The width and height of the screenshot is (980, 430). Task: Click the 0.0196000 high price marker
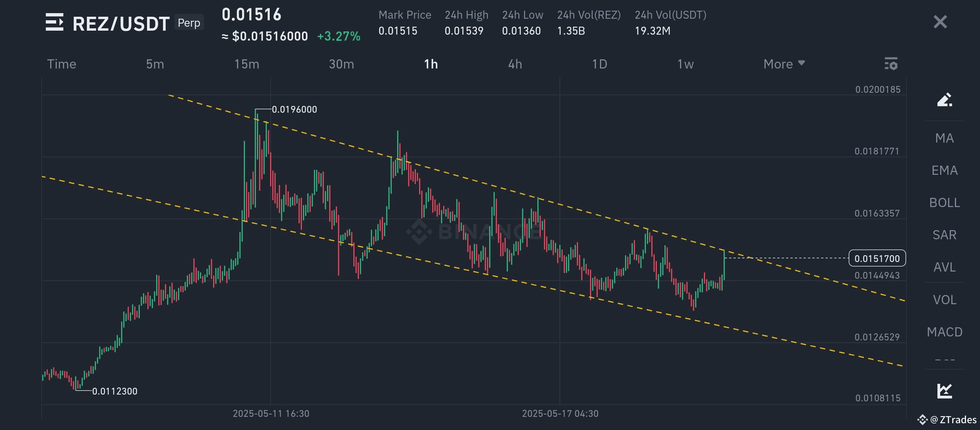point(294,109)
